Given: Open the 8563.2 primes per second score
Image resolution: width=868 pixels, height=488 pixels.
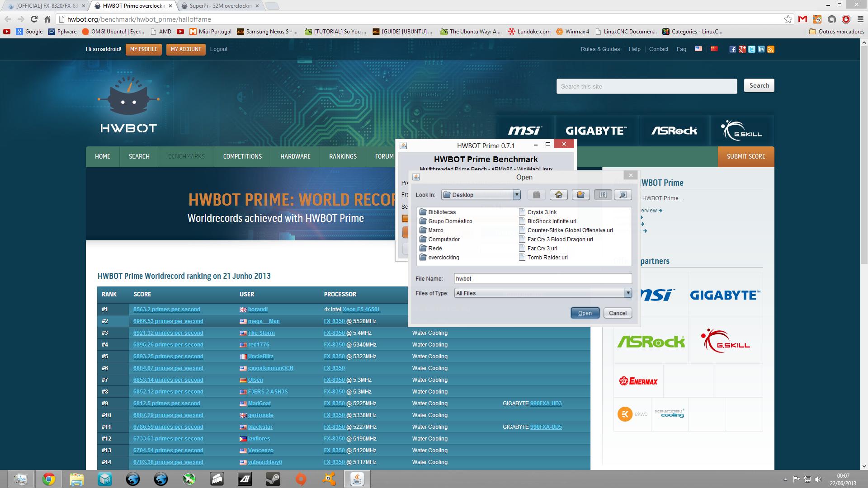Looking at the screenshot, I should [x=166, y=310].
